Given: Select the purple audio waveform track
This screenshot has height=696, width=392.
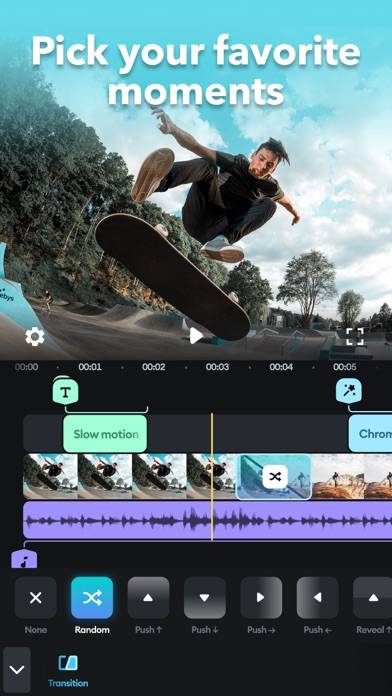Looking at the screenshot, I should coord(207,520).
